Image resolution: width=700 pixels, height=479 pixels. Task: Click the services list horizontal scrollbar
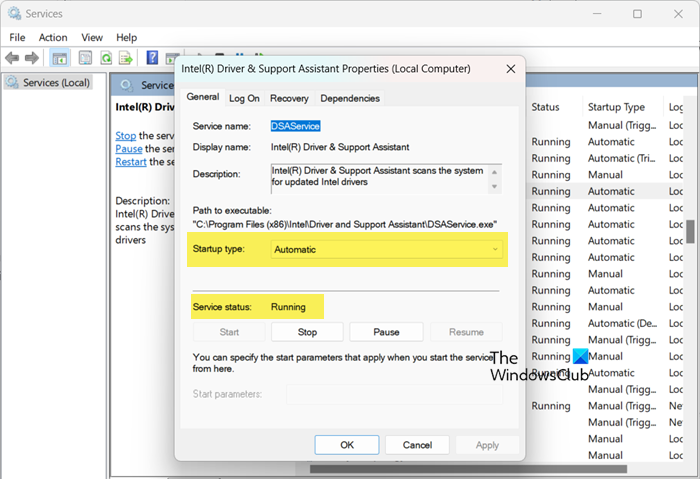pos(468,469)
